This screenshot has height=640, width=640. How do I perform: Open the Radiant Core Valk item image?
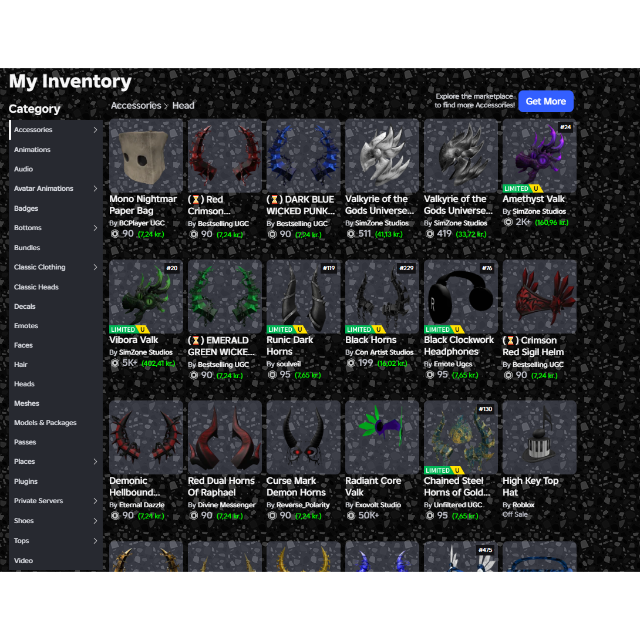tap(382, 437)
